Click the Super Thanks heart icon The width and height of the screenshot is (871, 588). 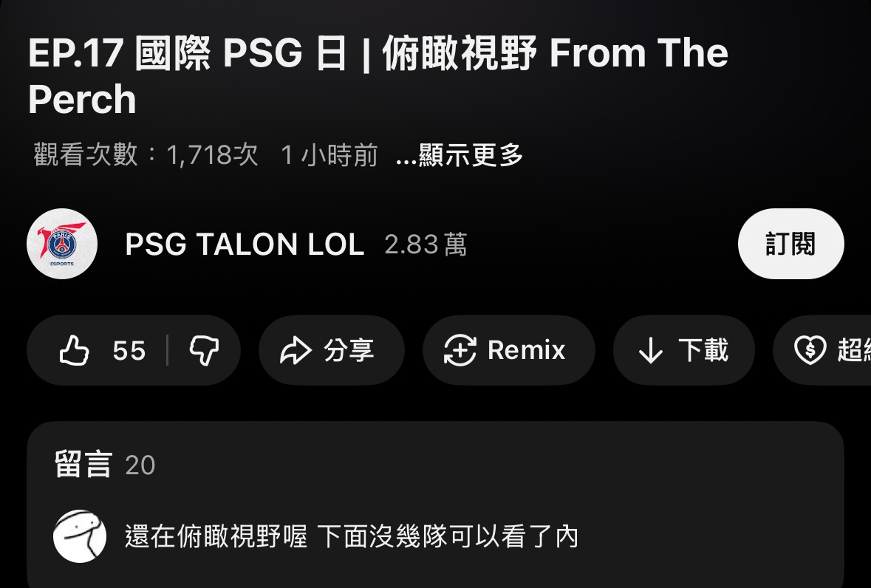click(810, 350)
